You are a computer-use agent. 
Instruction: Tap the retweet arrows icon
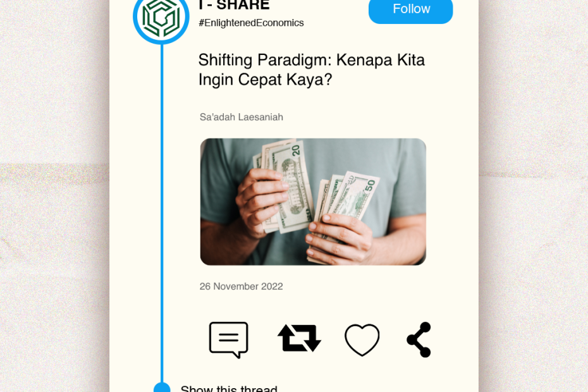(299, 338)
